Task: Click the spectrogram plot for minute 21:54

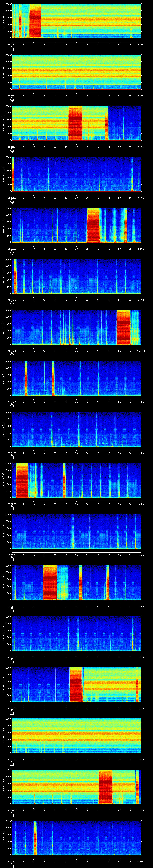Action: (x=77, y=72)
